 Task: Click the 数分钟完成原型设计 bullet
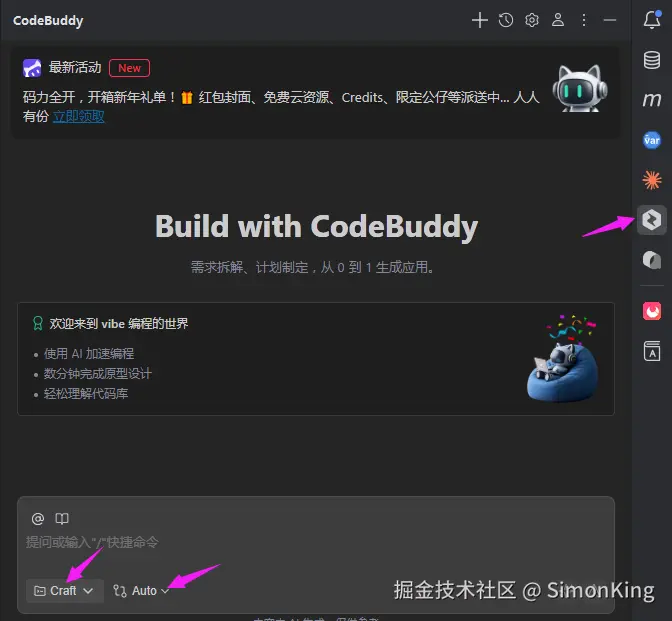[x=98, y=374]
